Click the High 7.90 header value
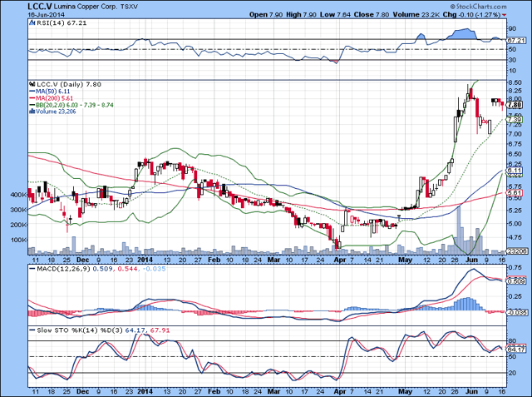 pos(301,15)
